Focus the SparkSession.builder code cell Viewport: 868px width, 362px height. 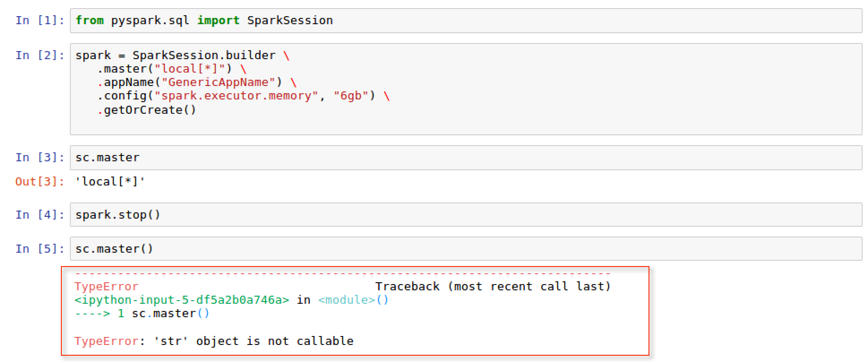tap(466, 89)
